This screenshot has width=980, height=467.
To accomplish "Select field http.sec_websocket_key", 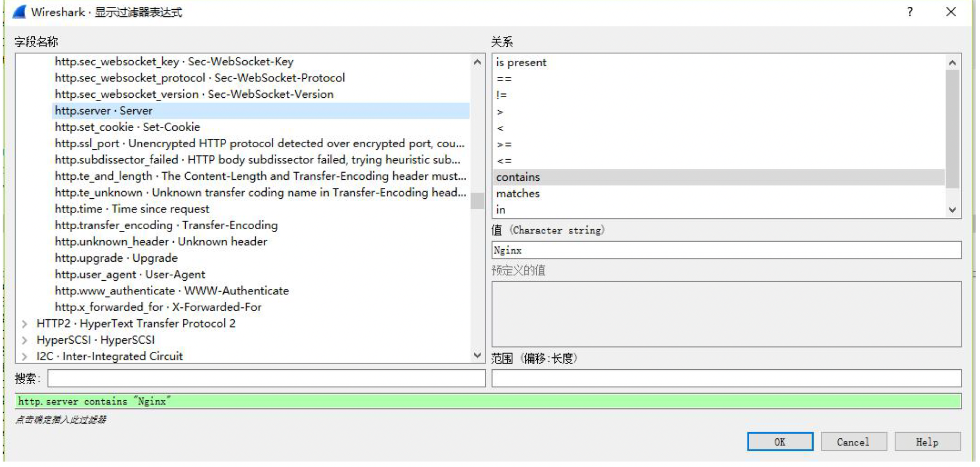I will click(261, 62).
